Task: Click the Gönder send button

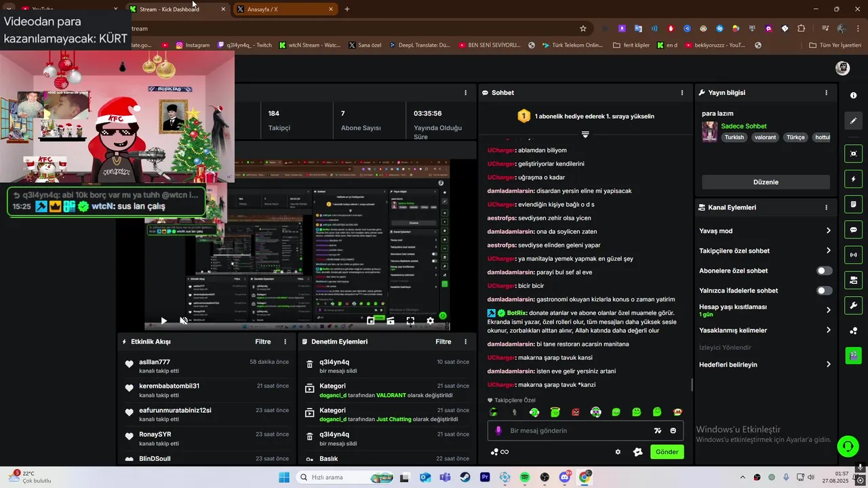Action: click(667, 452)
